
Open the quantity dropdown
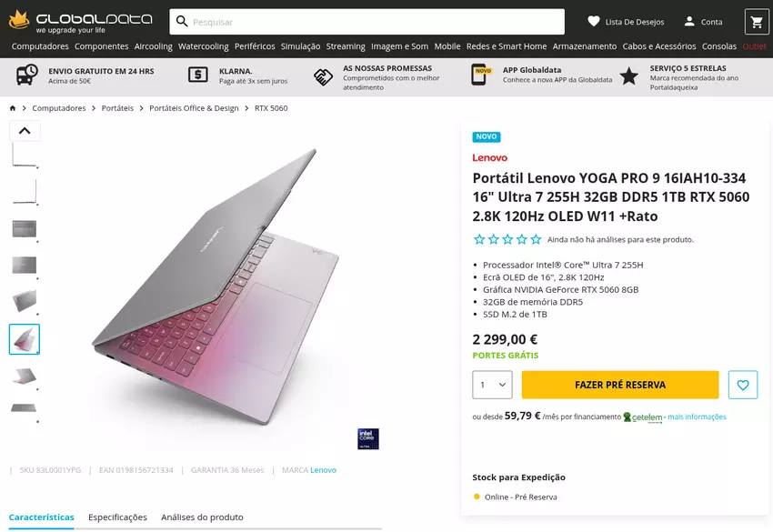pos(492,385)
